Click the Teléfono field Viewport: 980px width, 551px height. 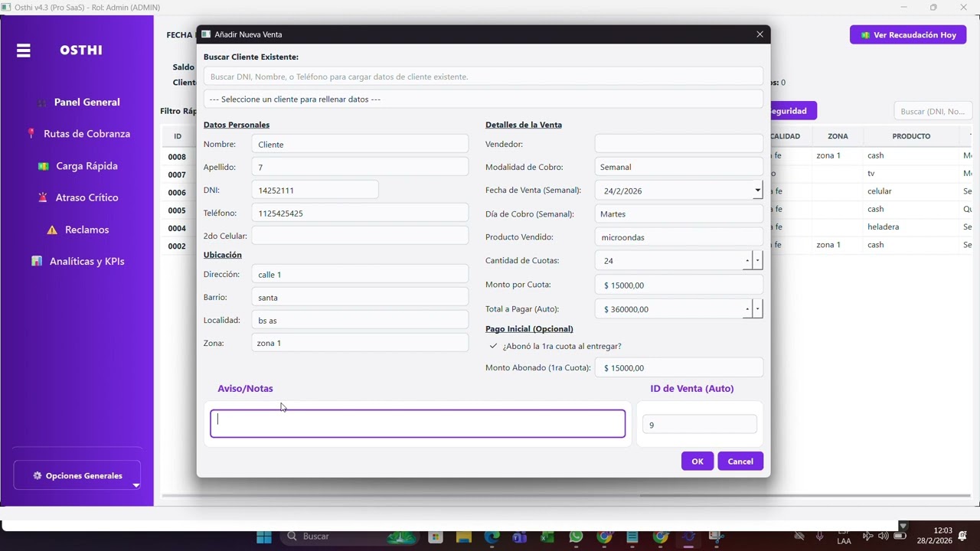(x=360, y=213)
